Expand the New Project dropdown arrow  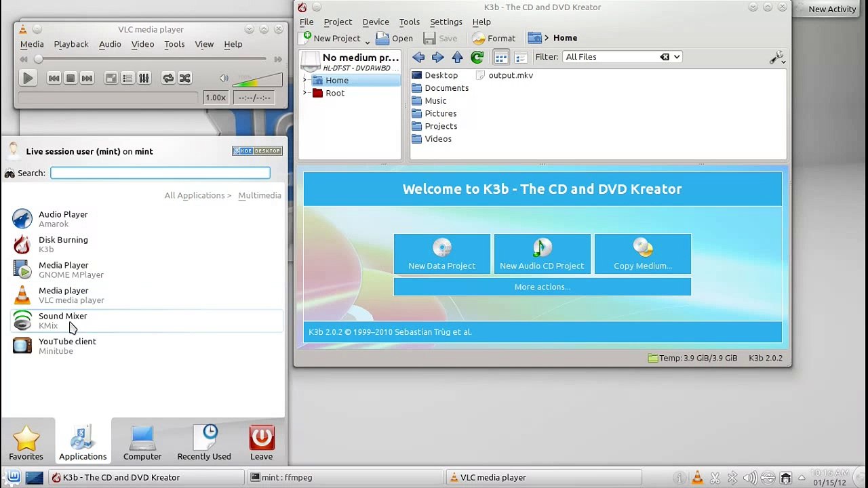pos(367,41)
